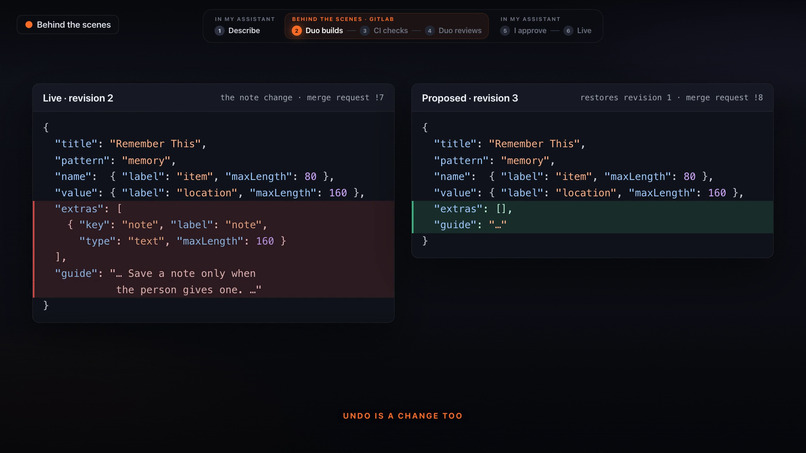Click 'the note change · merge request !7'

pos(302,98)
